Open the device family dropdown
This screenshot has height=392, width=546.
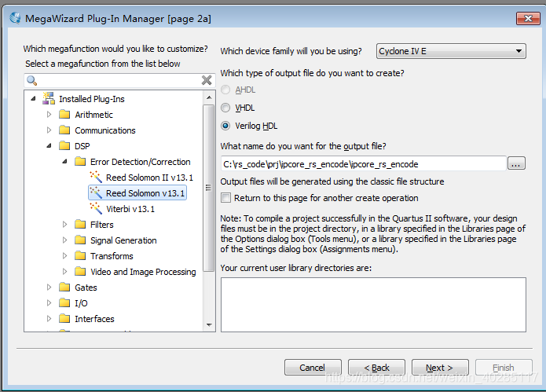coord(451,51)
